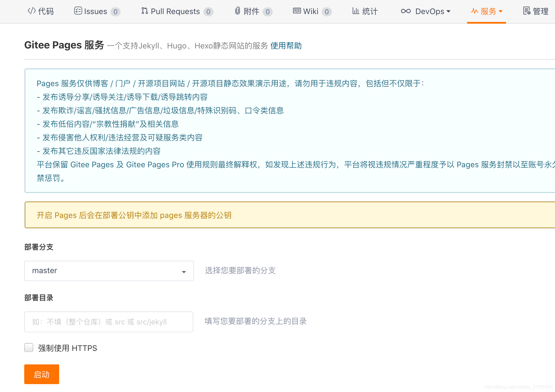This screenshot has width=555, height=392.
Task: Switch to the Pull Requests tab
Action: [175, 12]
